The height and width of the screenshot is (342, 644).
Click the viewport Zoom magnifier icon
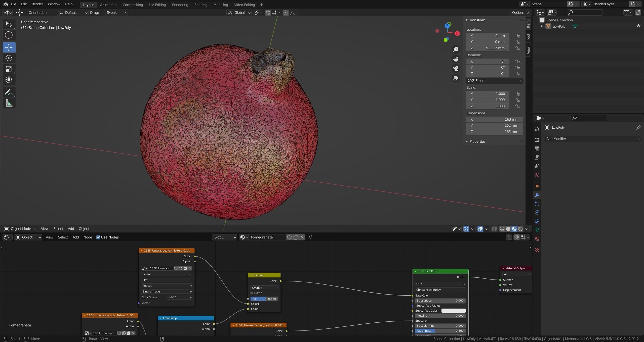(456, 50)
